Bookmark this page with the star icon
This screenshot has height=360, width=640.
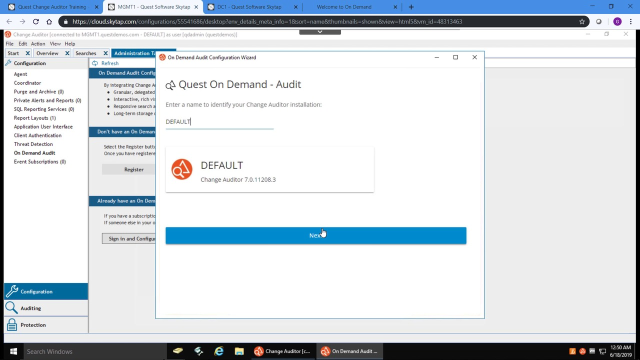tap(582, 22)
